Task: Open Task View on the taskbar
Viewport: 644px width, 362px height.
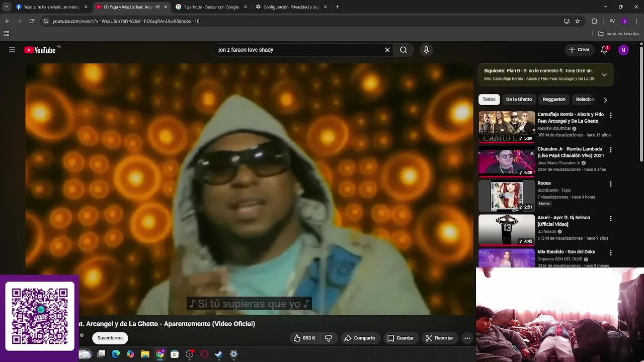Action: point(101,354)
